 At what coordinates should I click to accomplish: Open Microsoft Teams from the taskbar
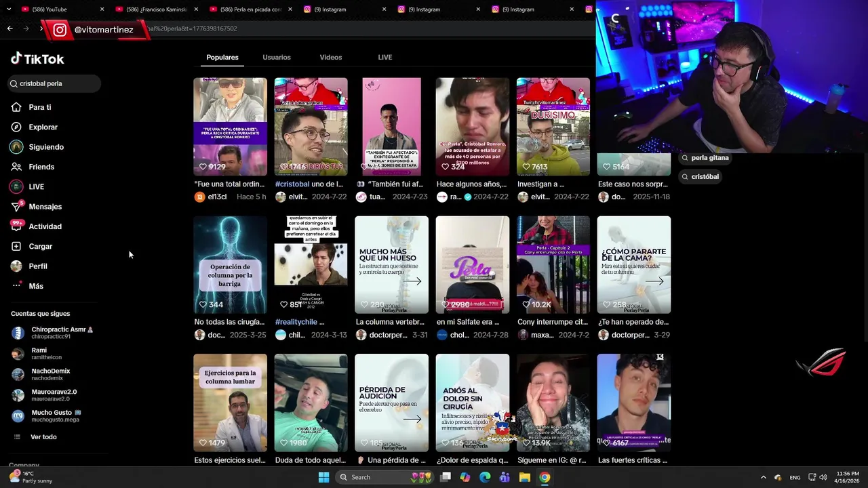point(505,477)
